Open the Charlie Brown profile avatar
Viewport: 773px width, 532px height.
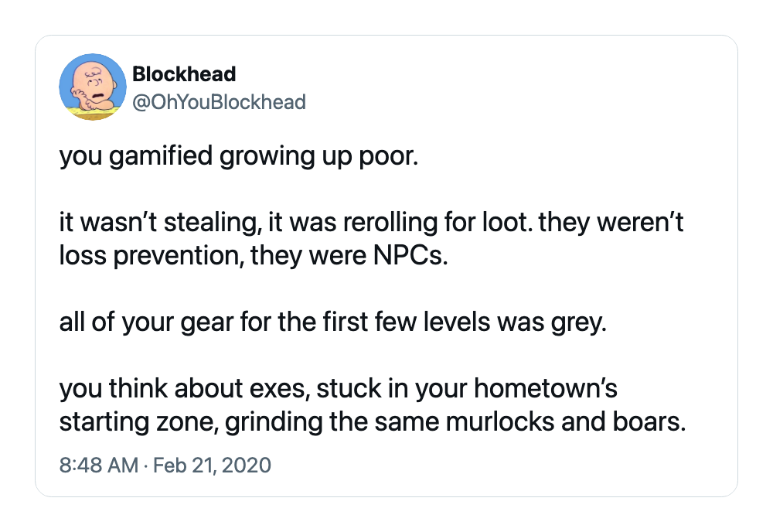pos(93,87)
